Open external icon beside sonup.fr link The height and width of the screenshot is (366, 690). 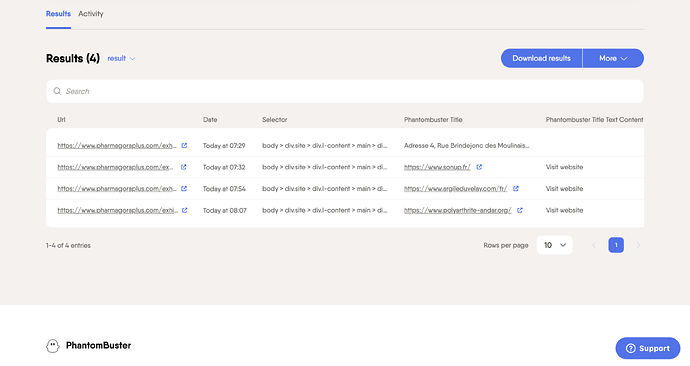pos(479,167)
